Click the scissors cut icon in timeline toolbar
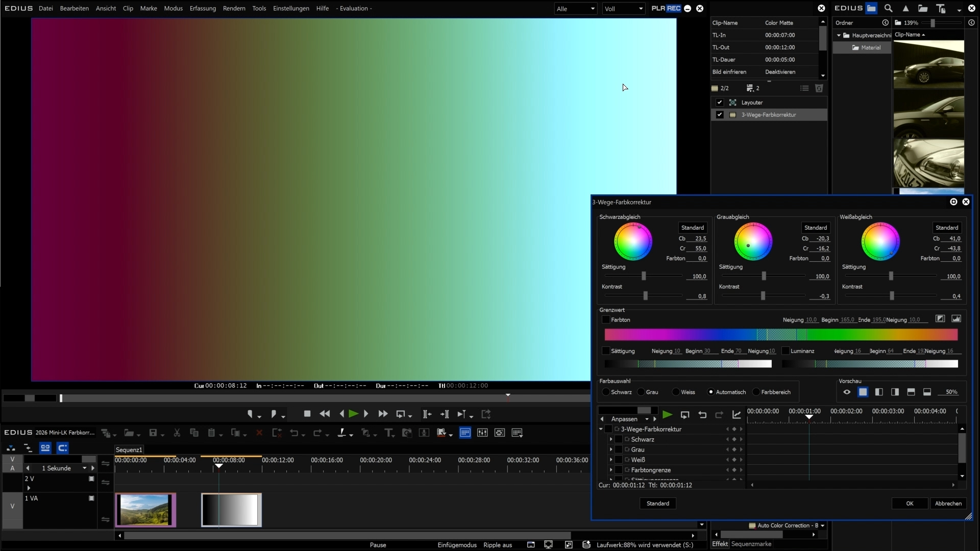The height and width of the screenshot is (551, 980). 177,433
